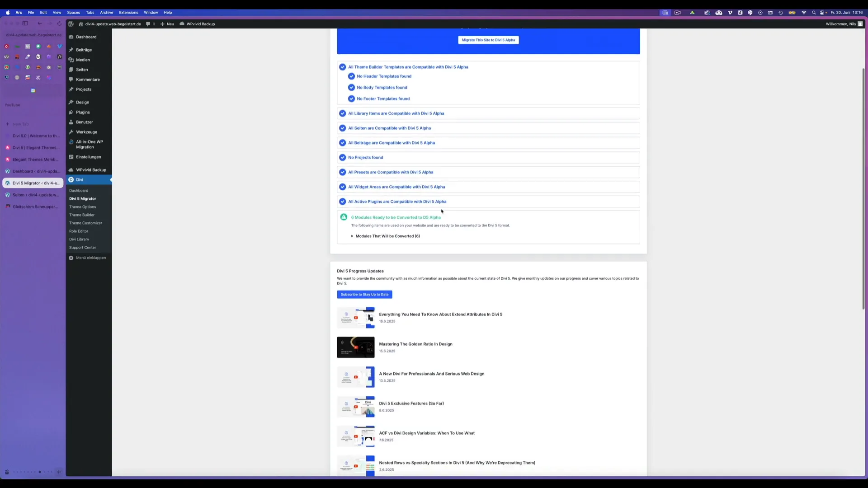Click Migrate This Site to Divi 5 Alpha
This screenshot has height=488, width=868.
488,40
